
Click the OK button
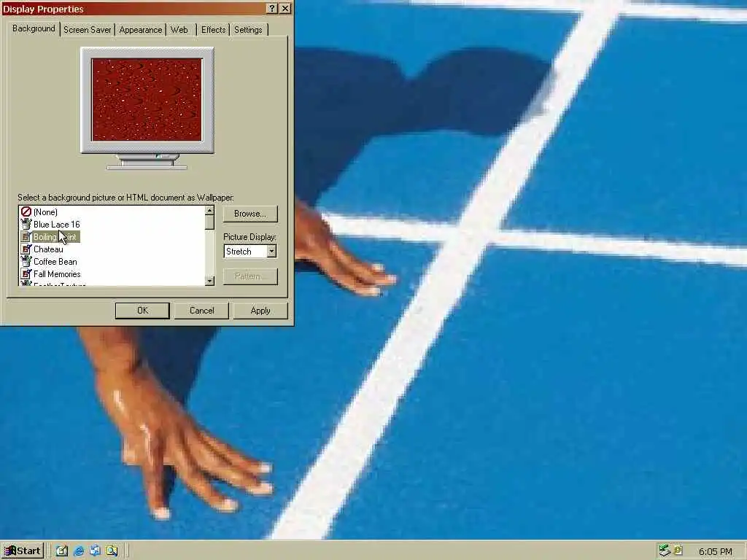(142, 311)
